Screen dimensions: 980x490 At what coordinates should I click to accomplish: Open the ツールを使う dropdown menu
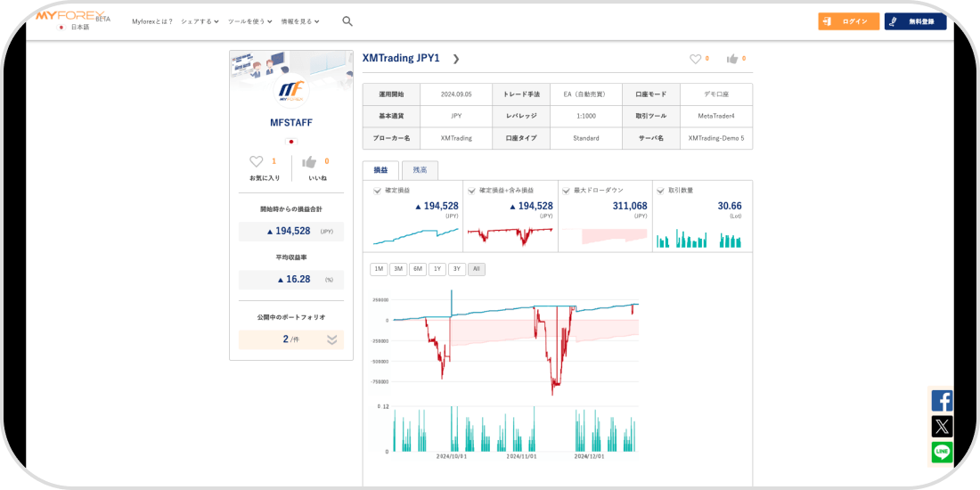(250, 21)
